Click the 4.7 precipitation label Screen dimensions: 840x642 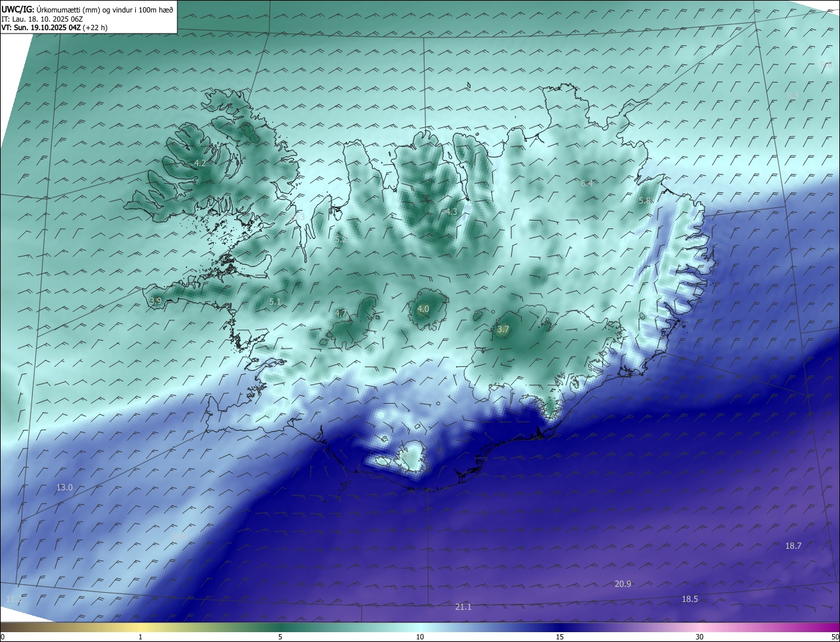click(341, 314)
